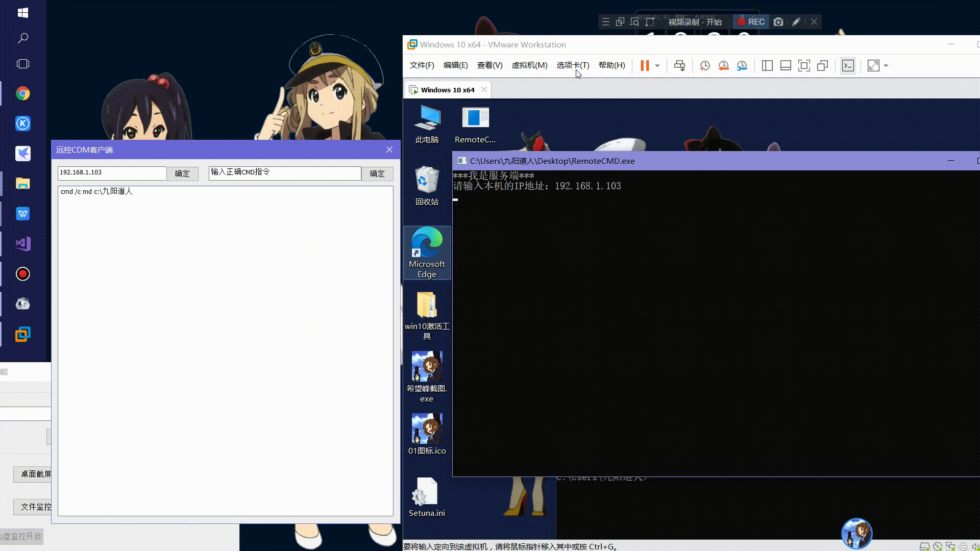The image size is (980, 551).
Task: Open the Windows Start menu
Action: click(23, 13)
